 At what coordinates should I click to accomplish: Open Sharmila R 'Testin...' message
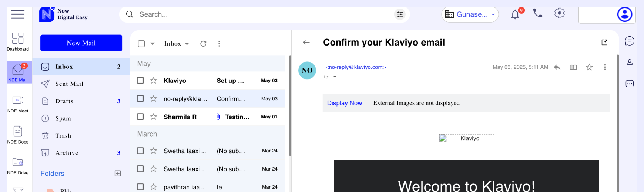point(207,117)
